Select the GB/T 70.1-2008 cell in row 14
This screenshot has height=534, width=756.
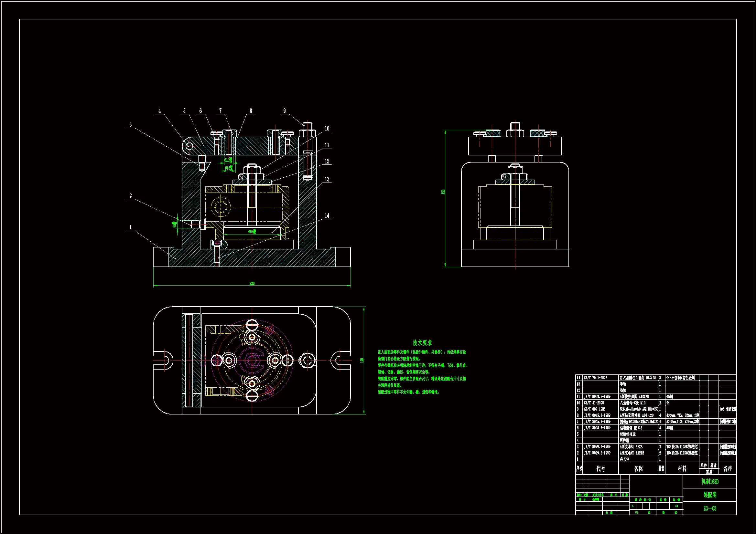click(x=596, y=378)
